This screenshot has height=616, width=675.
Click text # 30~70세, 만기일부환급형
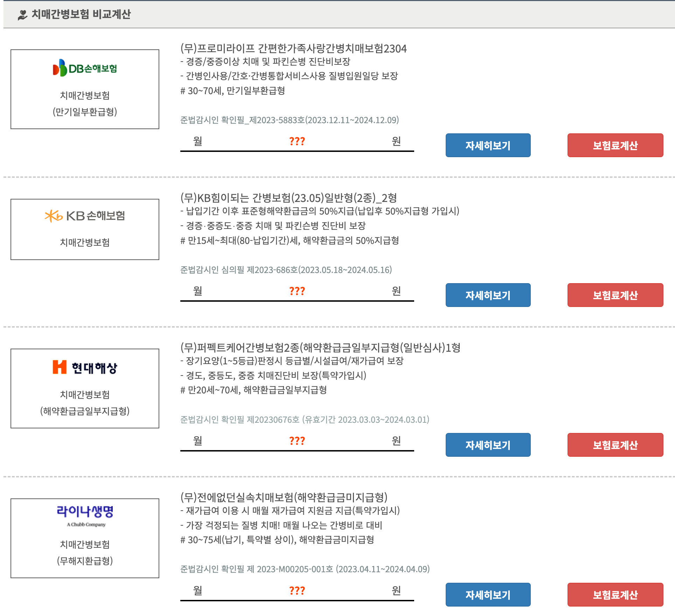point(233,91)
